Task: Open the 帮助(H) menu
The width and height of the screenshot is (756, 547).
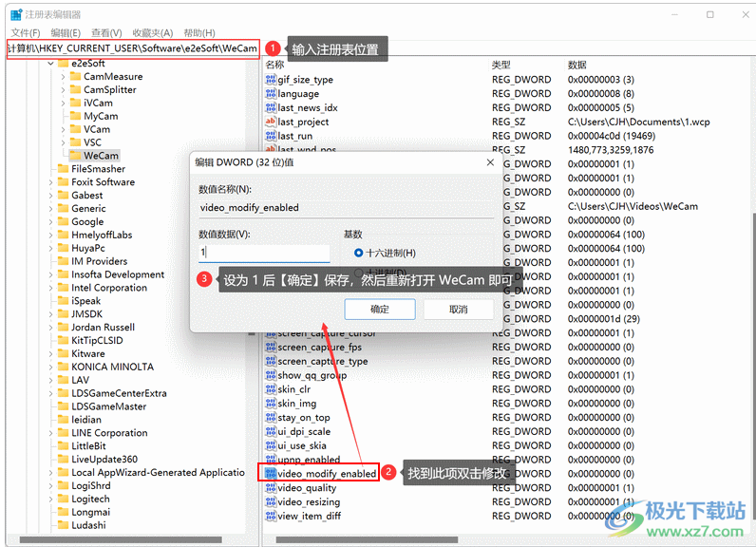Action: pyautogui.click(x=199, y=33)
